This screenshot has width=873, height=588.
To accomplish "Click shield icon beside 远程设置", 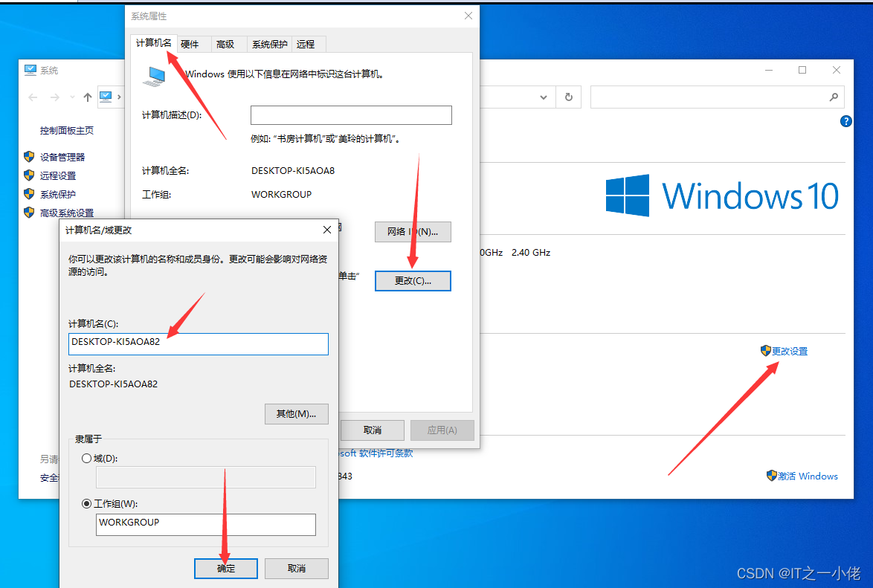I will coord(29,175).
